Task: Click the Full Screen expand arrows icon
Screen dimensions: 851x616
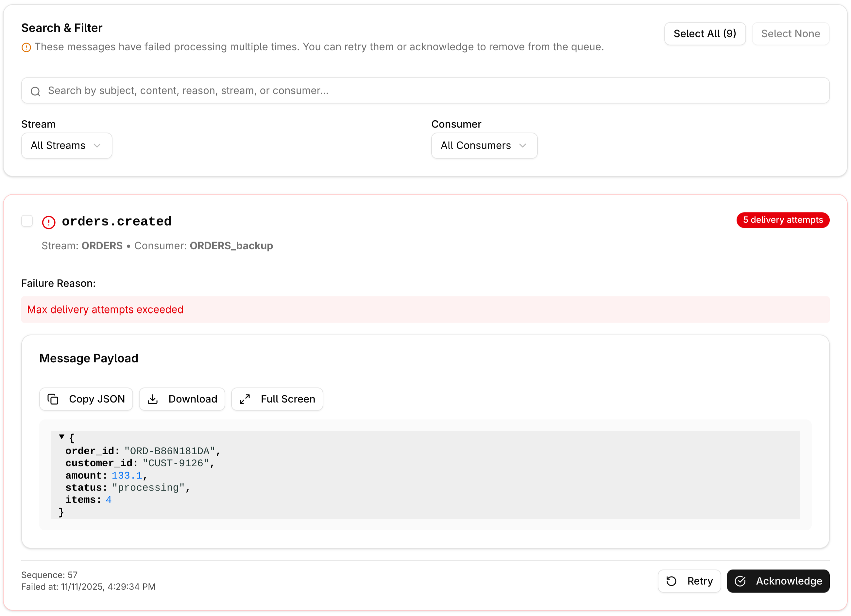Action: pos(245,399)
